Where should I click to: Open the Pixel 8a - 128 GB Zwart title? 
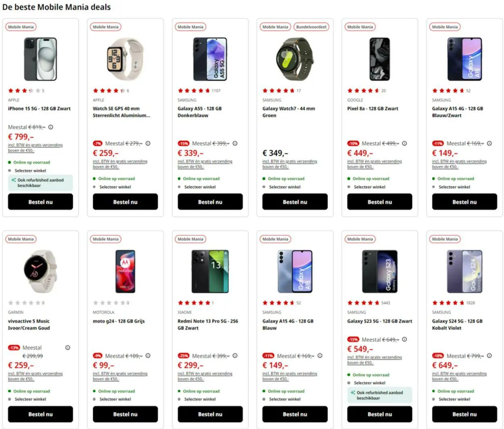(x=373, y=108)
